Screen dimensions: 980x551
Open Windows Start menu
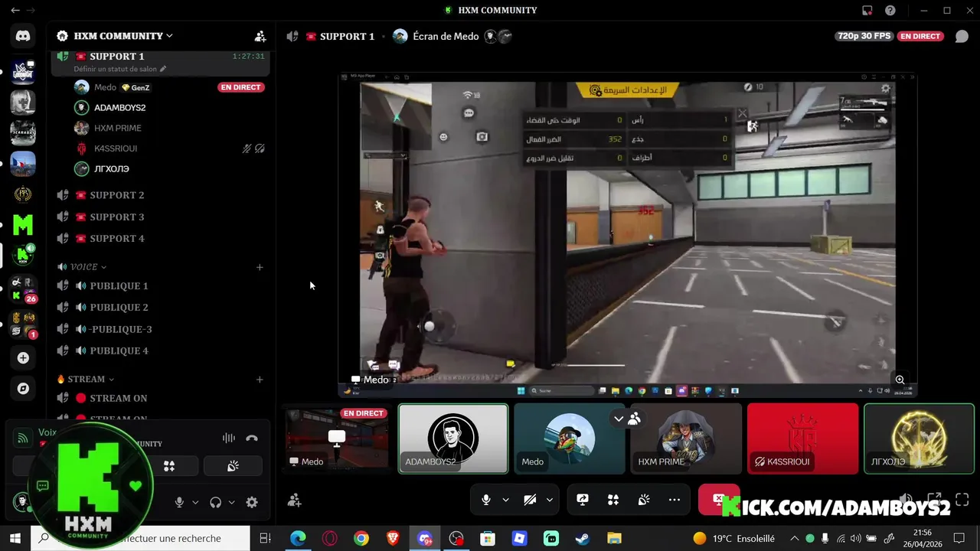click(x=15, y=539)
